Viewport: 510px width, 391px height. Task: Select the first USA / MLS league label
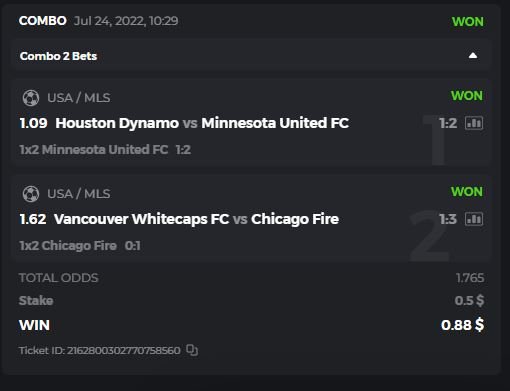click(79, 98)
